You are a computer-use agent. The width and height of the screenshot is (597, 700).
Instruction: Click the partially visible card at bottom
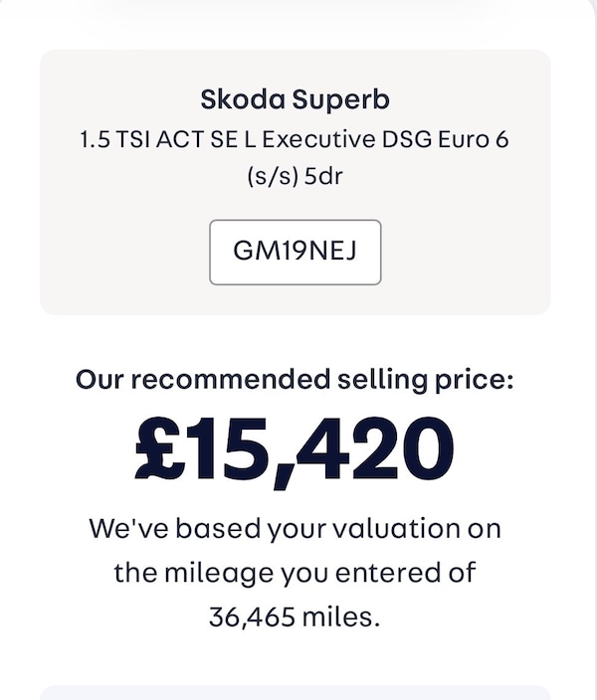click(295, 692)
